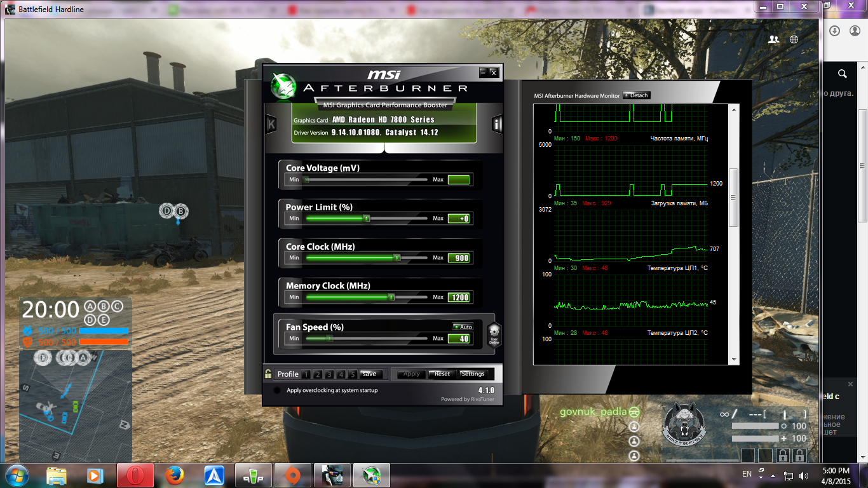Click the Memory Clock slider handle
The height and width of the screenshot is (488, 868).
(391, 297)
